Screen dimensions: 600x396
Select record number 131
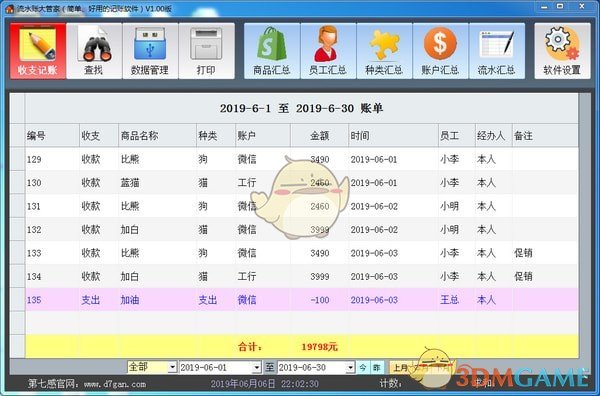(x=34, y=206)
